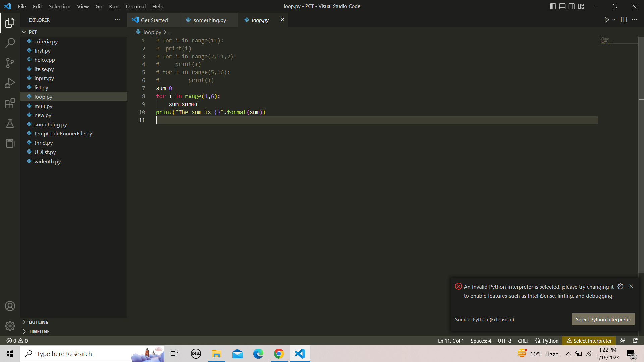Viewport: 644px width, 362px height.
Task: Open the Source Control view
Action: tap(10, 63)
